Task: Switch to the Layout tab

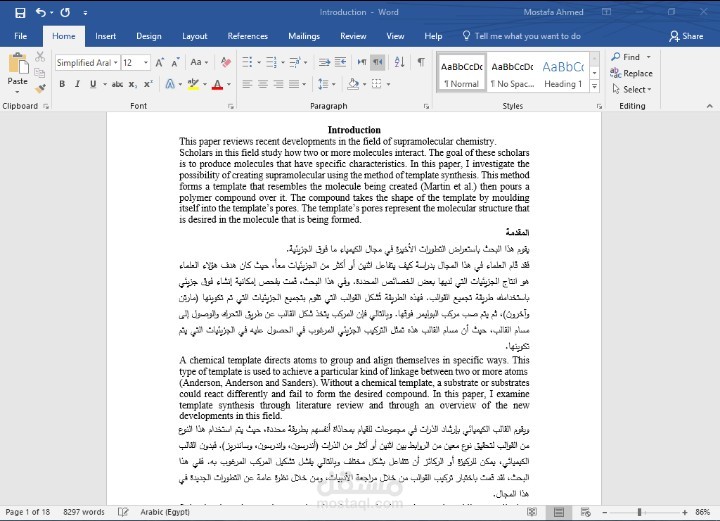Action: click(x=195, y=36)
